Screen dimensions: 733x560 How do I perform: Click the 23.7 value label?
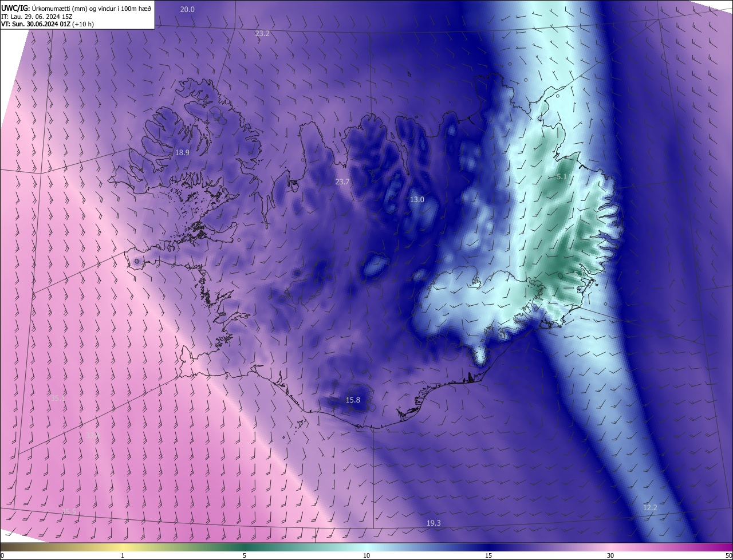pos(342,182)
